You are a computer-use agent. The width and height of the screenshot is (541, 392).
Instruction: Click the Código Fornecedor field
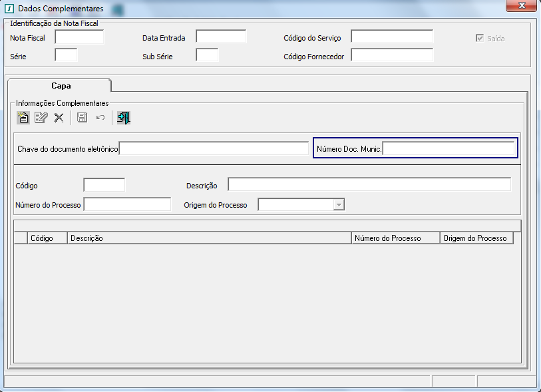click(x=392, y=56)
